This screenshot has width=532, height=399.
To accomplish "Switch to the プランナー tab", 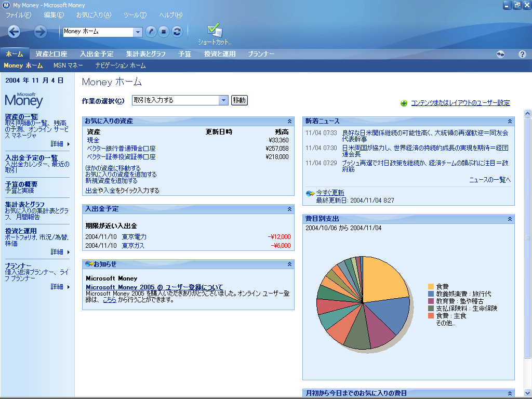I will (261, 54).
